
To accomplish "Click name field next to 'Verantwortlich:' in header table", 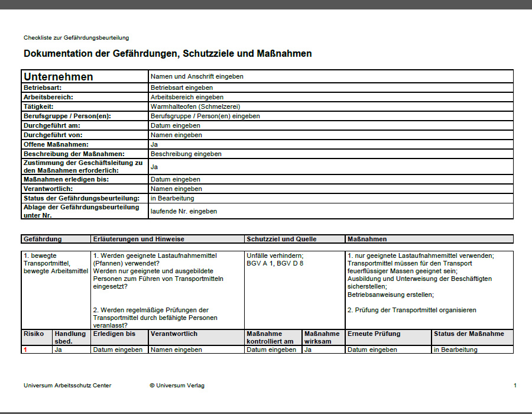I will tap(331, 189).
